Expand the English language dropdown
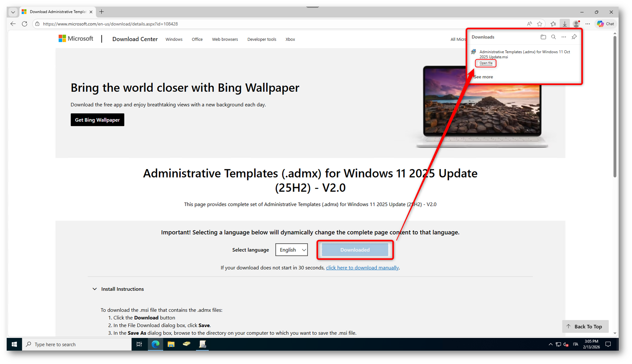 coord(291,250)
